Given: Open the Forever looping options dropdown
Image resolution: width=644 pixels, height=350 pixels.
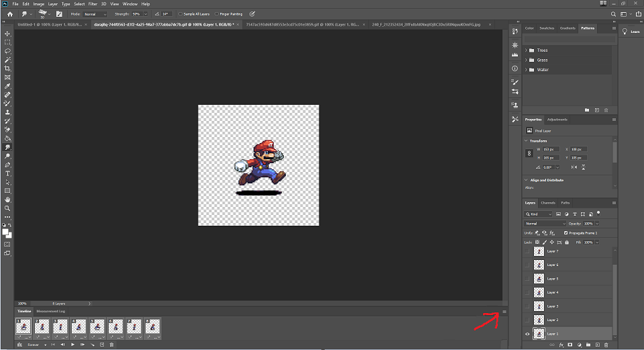Looking at the screenshot, I should point(38,345).
